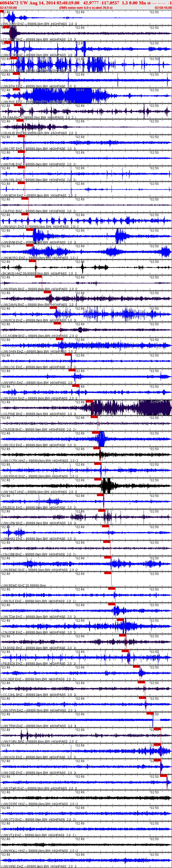172x868 pixels.
Task: Click red pick marker above UW.STAR.EHZ trace
Action: [x=164, y=776]
